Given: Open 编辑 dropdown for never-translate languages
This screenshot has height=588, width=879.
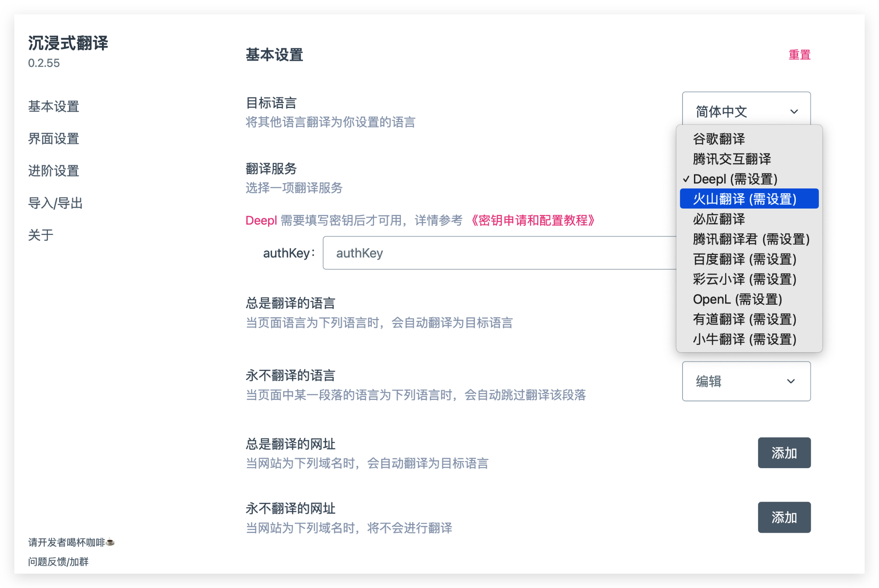Looking at the screenshot, I should (746, 381).
